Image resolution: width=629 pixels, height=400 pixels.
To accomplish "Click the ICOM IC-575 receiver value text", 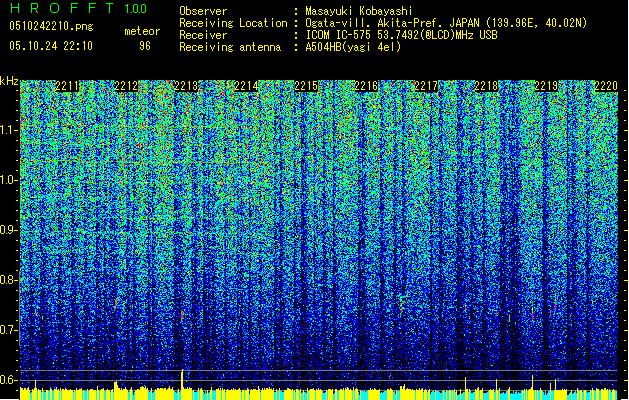I will pyautogui.click(x=402, y=35).
